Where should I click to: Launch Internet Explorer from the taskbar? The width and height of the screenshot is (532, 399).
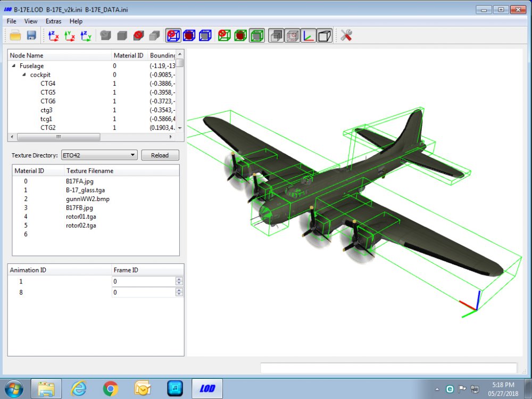[x=78, y=389]
